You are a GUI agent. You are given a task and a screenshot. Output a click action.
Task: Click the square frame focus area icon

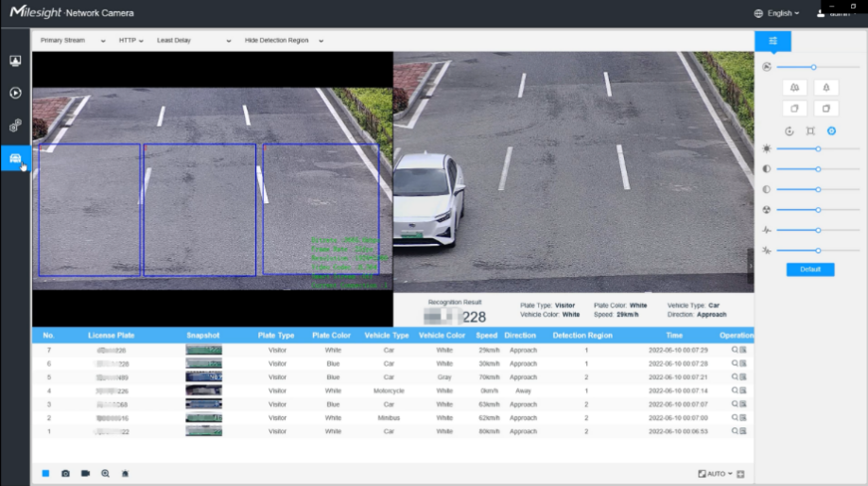[810, 131]
